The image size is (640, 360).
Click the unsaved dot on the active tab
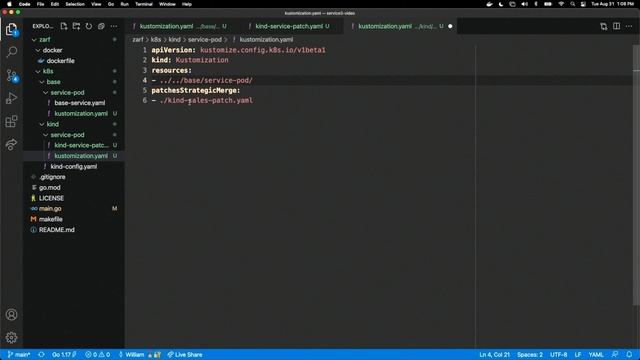[450, 26]
